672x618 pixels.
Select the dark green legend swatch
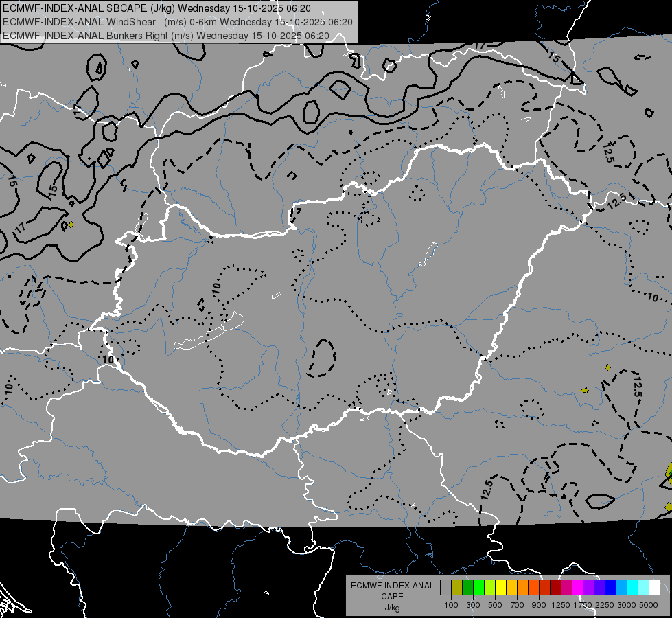[x=468, y=588]
